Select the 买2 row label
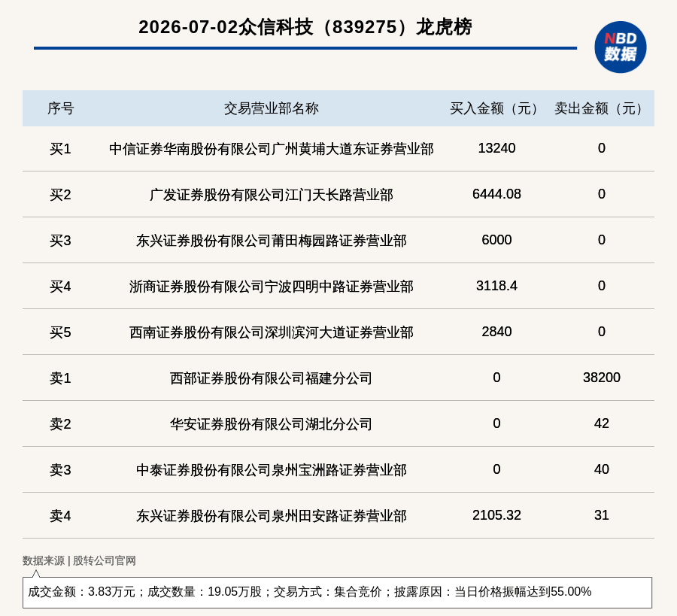 pos(60,195)
